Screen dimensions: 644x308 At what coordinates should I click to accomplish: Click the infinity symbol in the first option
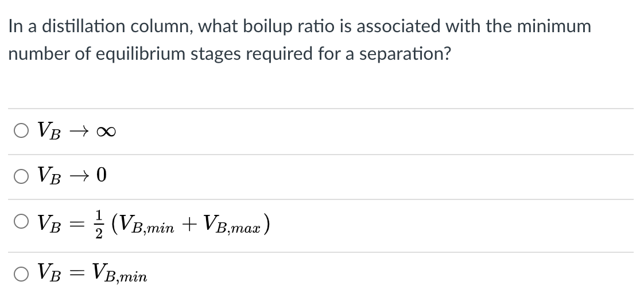(x=106, y=132)
